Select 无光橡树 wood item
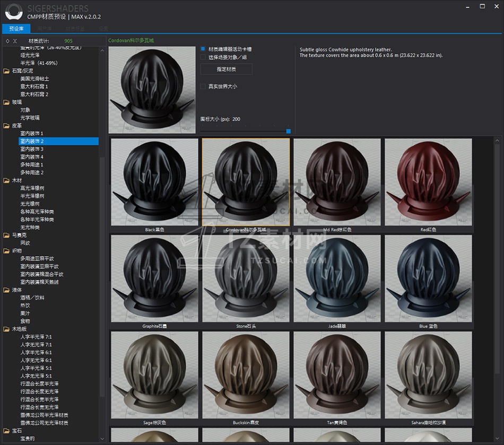The width and height of the screenshot is (504, 445). click(x=30, y=204)
